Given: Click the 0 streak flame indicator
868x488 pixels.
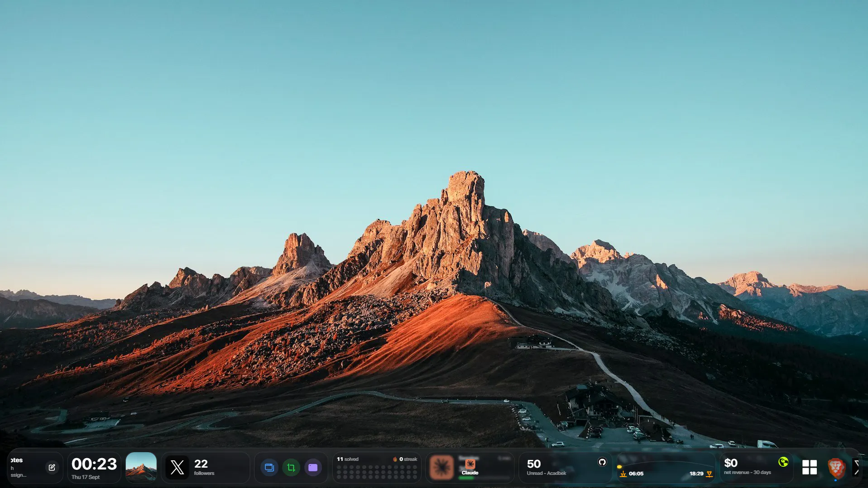Looking at the screenshot, I should [405, 459].
